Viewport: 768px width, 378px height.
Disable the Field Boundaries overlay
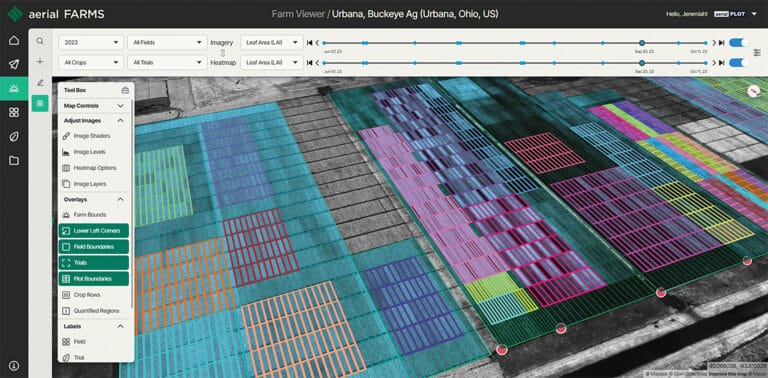(x=94, y=247)
